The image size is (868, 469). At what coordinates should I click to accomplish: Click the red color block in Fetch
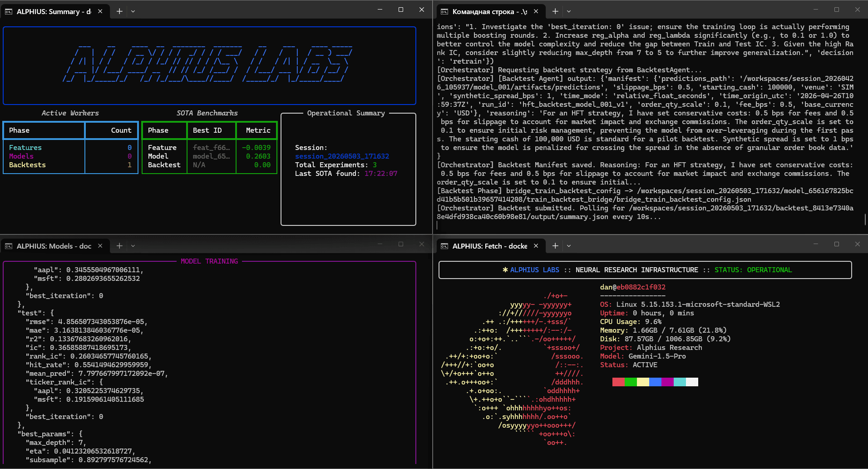tap(618, 382)
